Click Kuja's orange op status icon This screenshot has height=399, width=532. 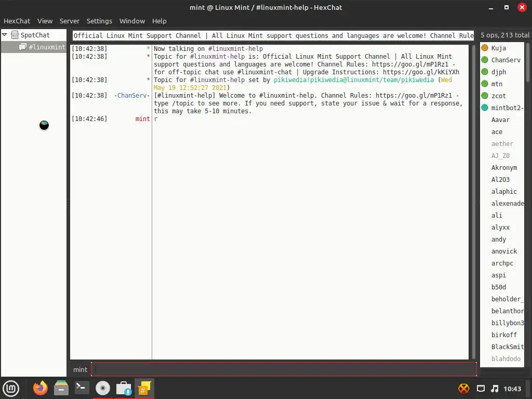(x=485, y=48)
